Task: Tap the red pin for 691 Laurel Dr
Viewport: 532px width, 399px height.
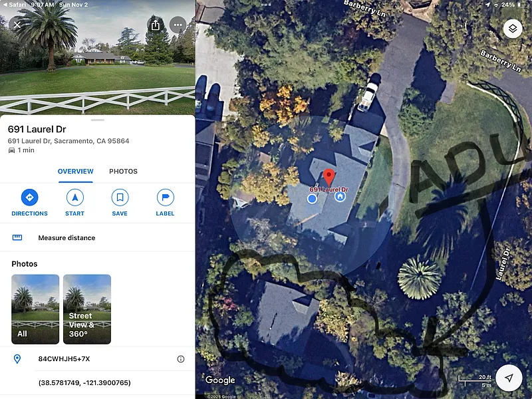Action: point(329,178)
